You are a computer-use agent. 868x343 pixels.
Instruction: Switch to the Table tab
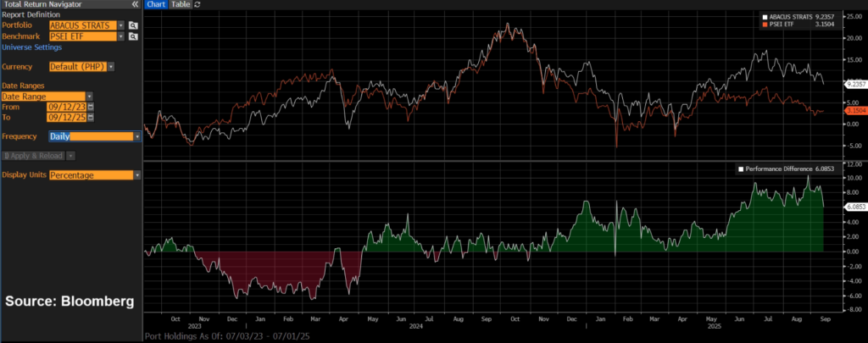point(181,4)
